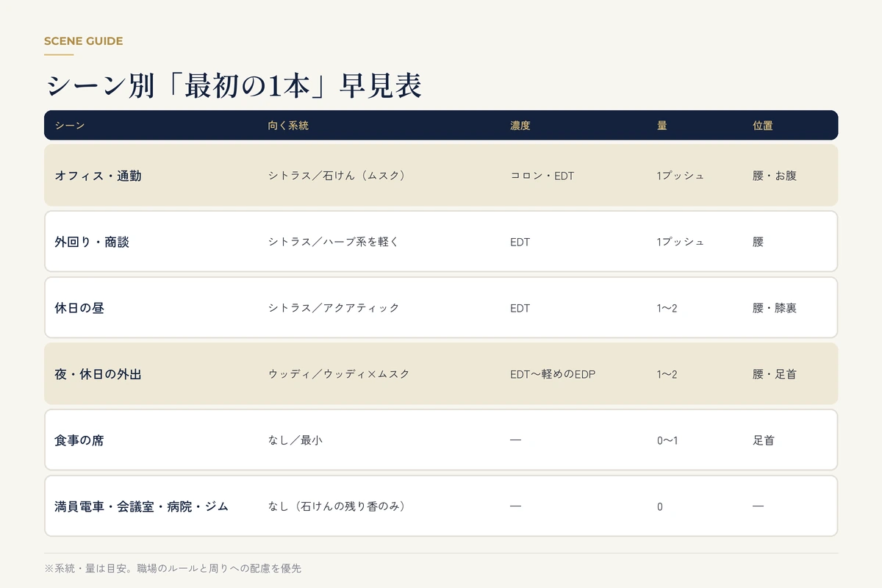The height and width of the screenshot is (588, 882).
Task: Select the 夜・休日の外出 row label
Action: pos(98,374)
